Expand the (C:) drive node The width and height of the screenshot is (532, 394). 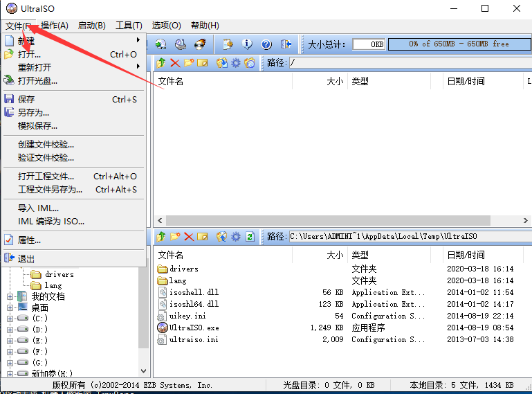click(10, 319)
